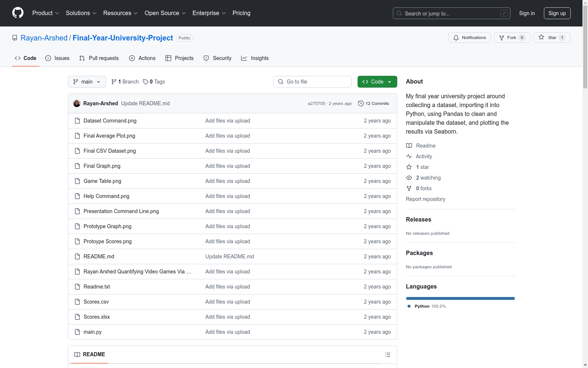Switch to the Security tab
The image size is (588, 368).
tap(218, 58)
